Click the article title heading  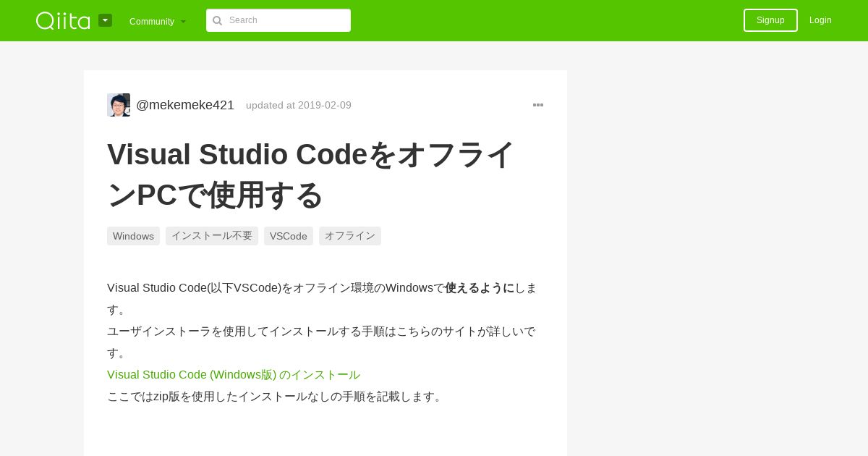tap(311, 174)
